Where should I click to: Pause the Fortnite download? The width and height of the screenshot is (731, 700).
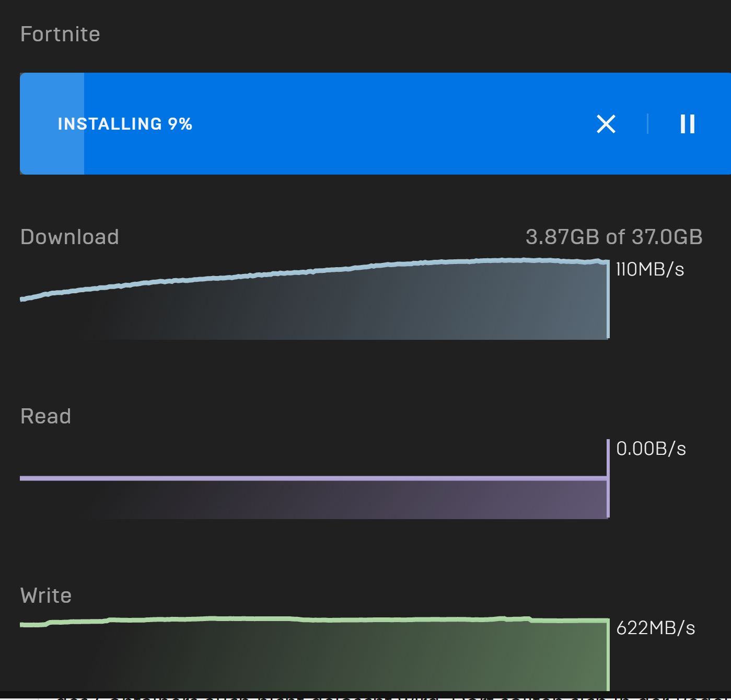(688, 124)
